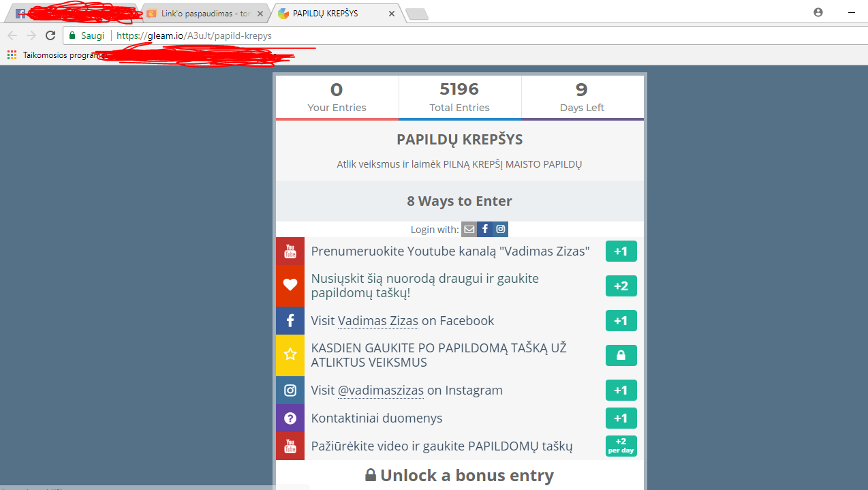Click +2 button for sharing link
Viewport: 868px width, 490px height.
pyautogui.click(x=621, y=286)
